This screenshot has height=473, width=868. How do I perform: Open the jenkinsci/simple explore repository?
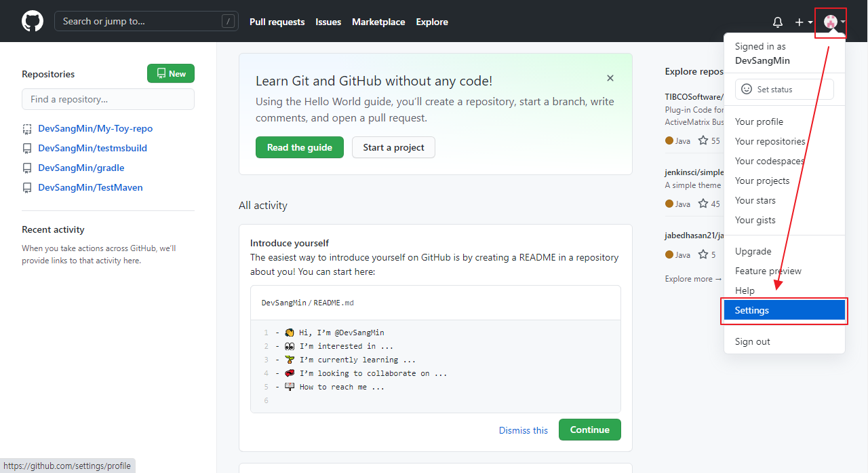694,172
